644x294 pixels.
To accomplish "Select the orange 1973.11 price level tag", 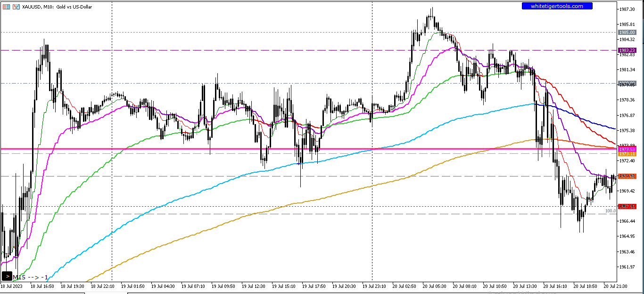I will pyautogui.click(x=627, y=154).
